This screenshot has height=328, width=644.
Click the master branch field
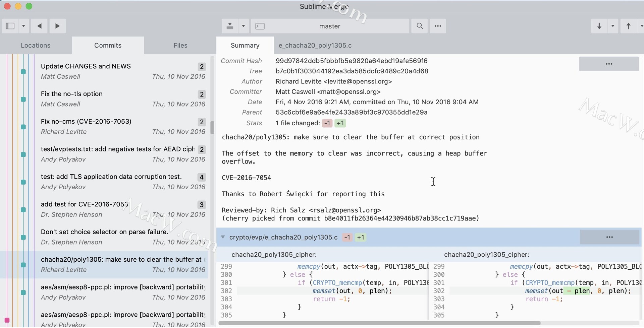(330, 26)
